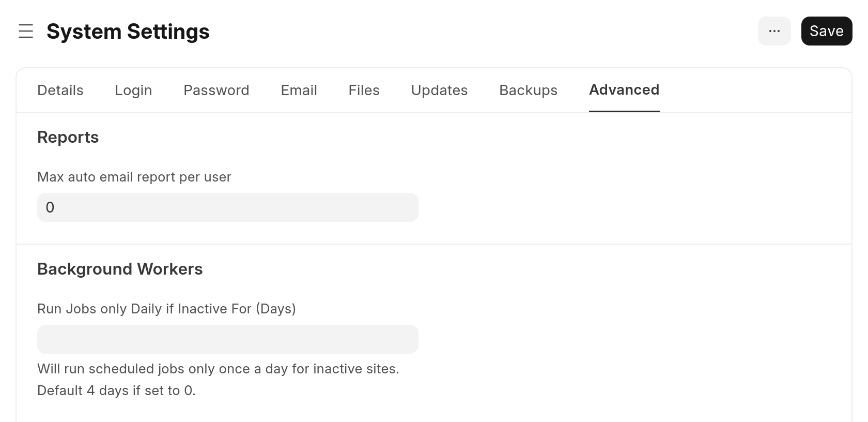Select the Email tab
The height and width of the screenshot is (422, 868).
coord(299,91)
